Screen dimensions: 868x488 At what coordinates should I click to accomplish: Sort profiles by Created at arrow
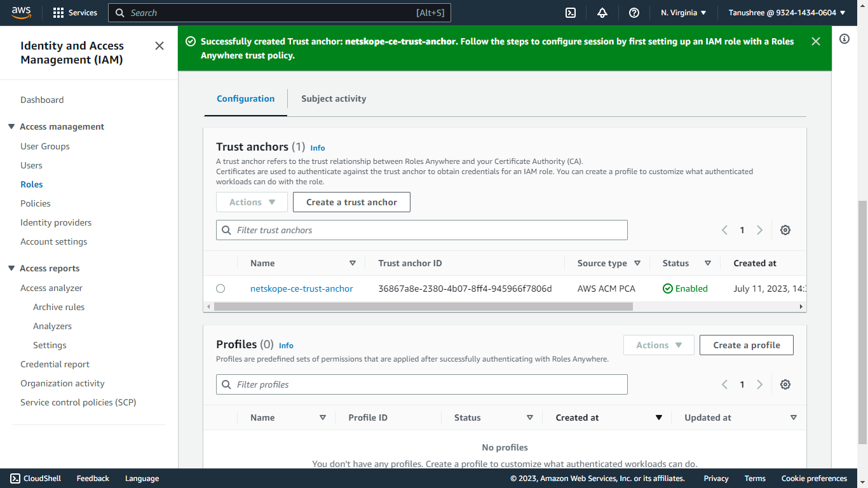659,417
